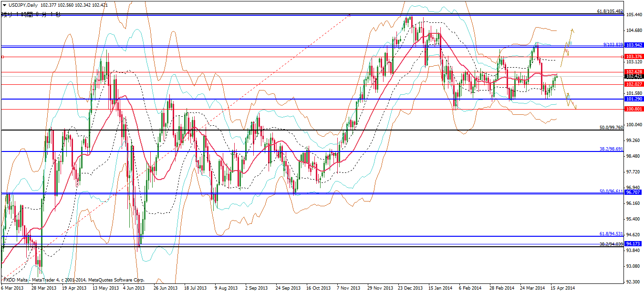
Task: Click the 18 Jul 2013 date label
Action: [x=196, y=288]
